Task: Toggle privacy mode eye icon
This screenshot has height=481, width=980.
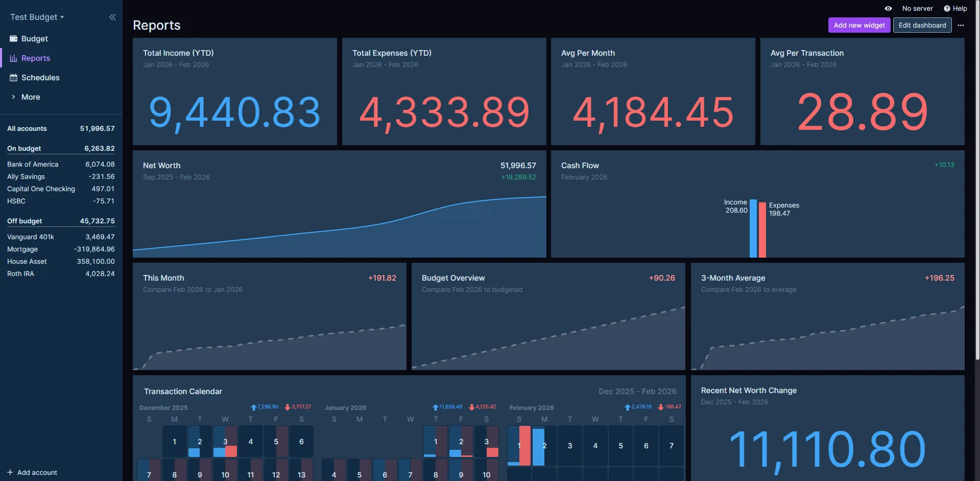Action: 888,8
